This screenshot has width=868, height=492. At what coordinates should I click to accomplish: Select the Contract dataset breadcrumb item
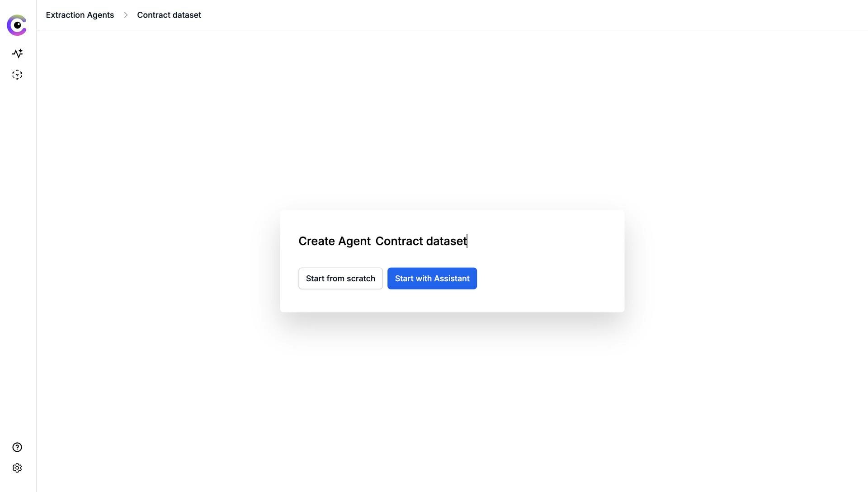pos(169,15)
